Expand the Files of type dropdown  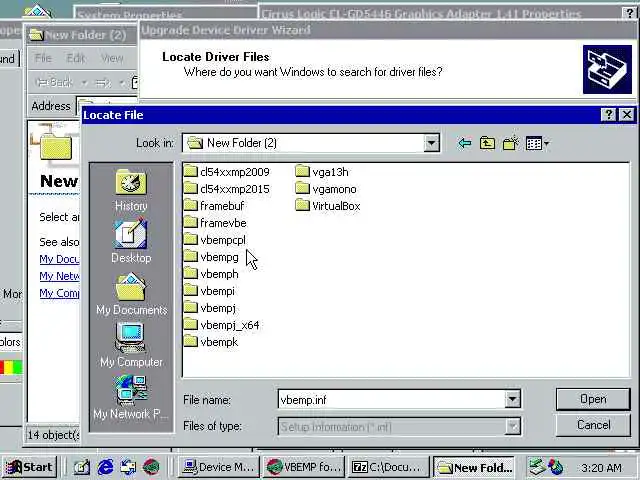(512, 427)
